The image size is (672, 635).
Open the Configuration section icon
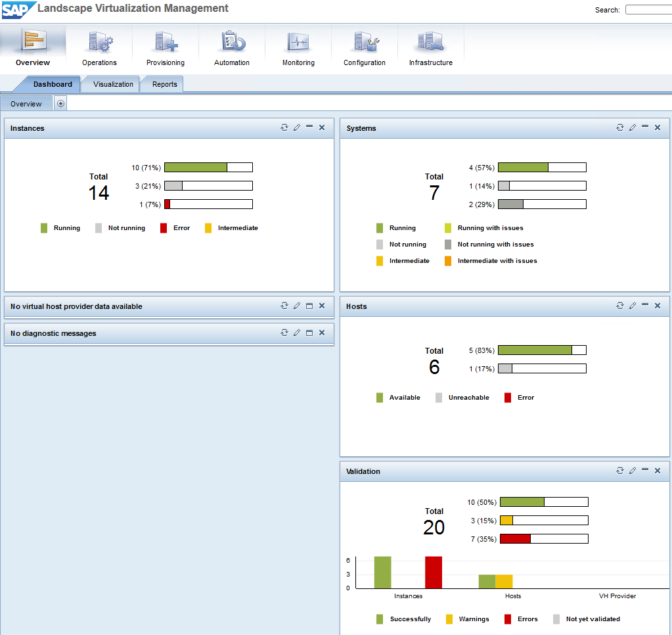pos(365,43)
